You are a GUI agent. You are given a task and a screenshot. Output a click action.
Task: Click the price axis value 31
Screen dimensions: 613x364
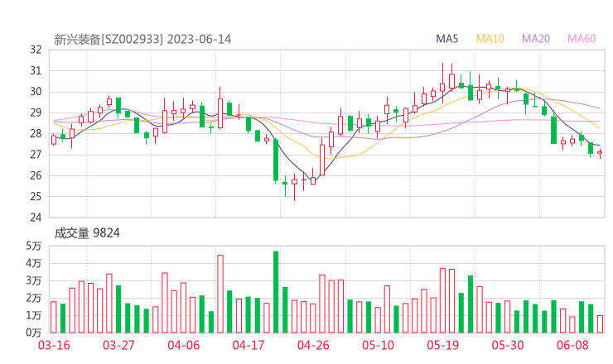[36, 70]
